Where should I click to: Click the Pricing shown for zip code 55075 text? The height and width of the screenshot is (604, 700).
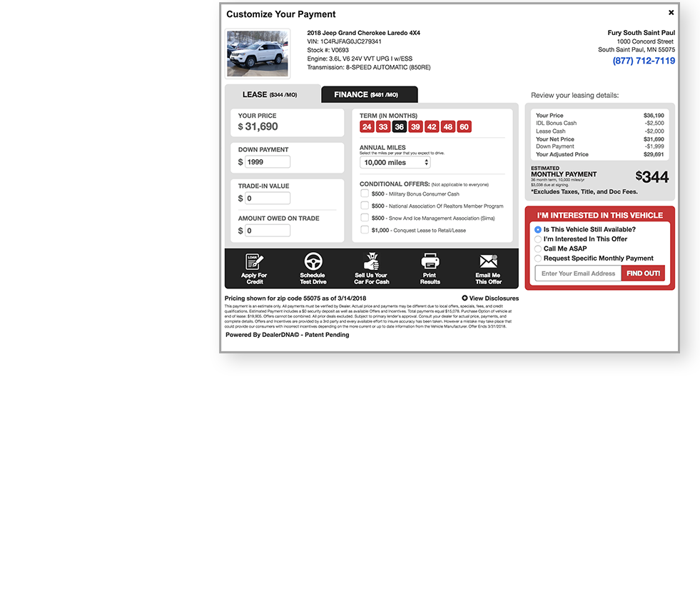click(x=295, y=298)
